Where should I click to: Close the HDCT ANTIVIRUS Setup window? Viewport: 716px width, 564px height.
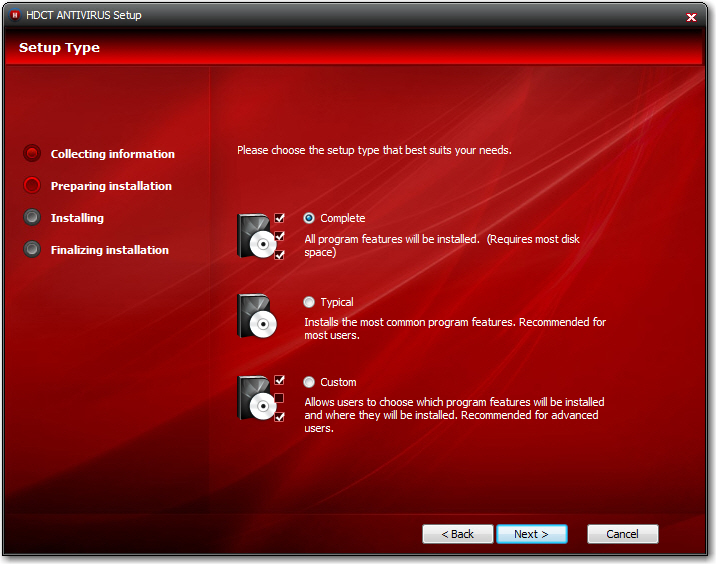[x=691, y=17]
